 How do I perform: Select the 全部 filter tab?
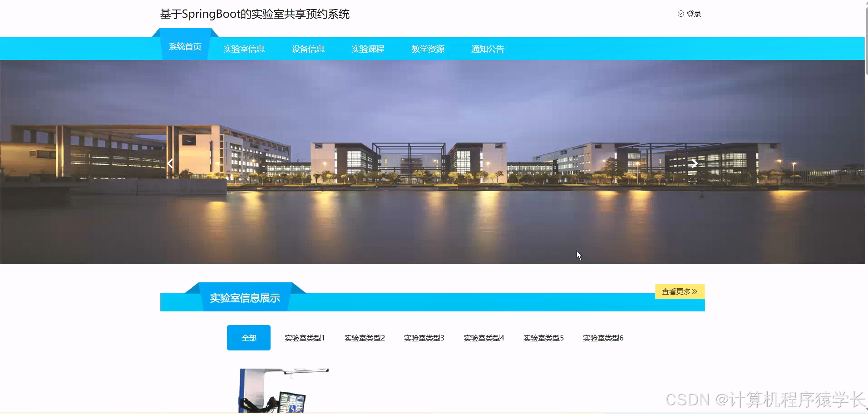tap(248, 337)
